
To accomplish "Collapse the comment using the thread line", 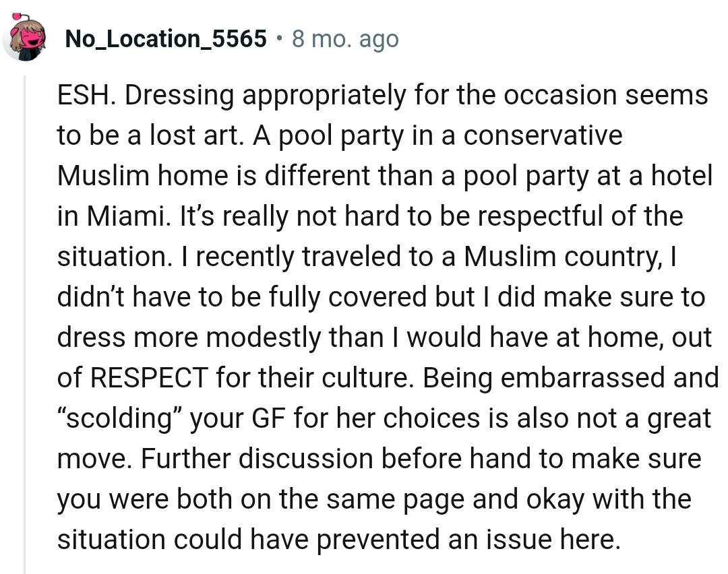I will (25, 324).
